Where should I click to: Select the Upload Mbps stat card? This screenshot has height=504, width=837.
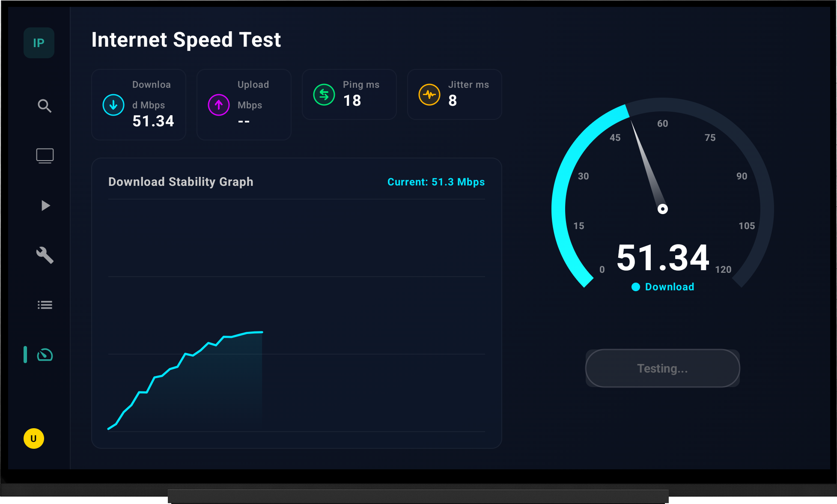coord(244,104)
